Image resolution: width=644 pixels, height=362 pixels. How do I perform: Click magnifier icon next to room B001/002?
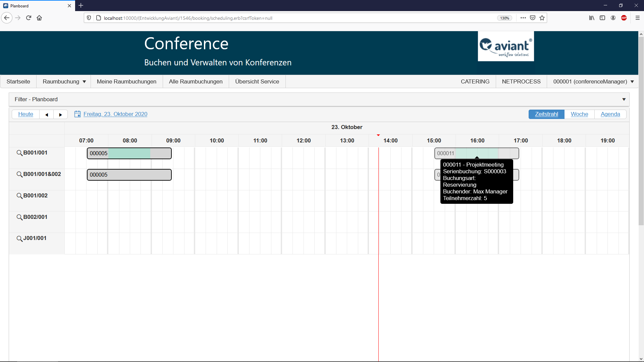(19, 196)
